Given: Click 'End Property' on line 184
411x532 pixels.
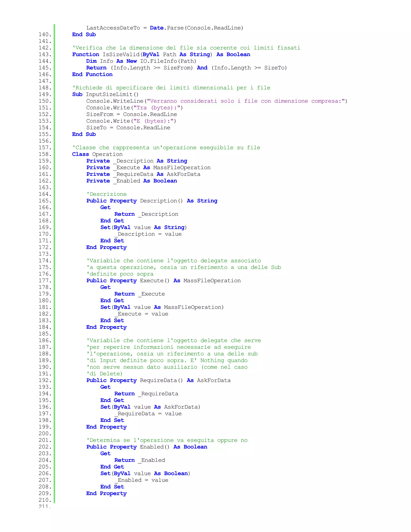Looking at the screenshot, I should (x=106, y=327).
